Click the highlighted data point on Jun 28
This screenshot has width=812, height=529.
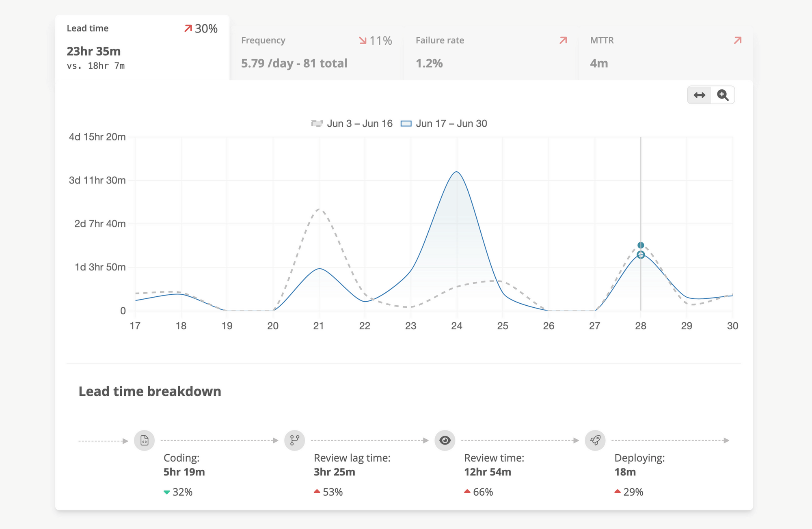pyautogui.click(x=641, y=245)
